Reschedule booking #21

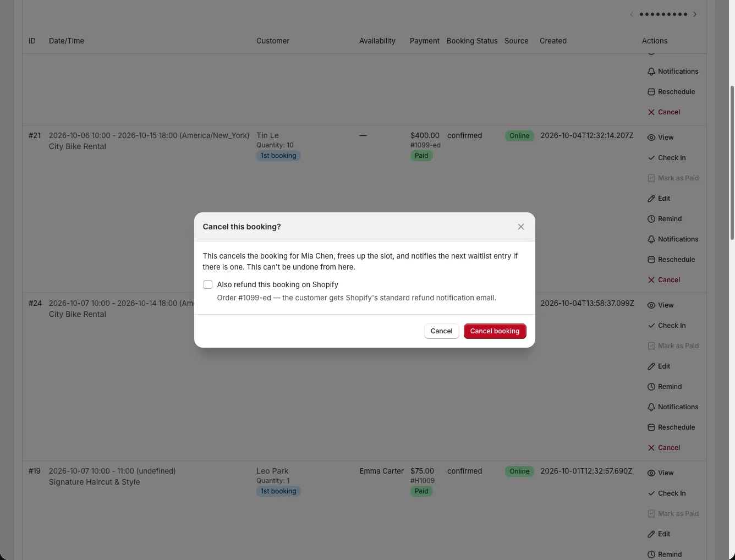click(671, 260)
